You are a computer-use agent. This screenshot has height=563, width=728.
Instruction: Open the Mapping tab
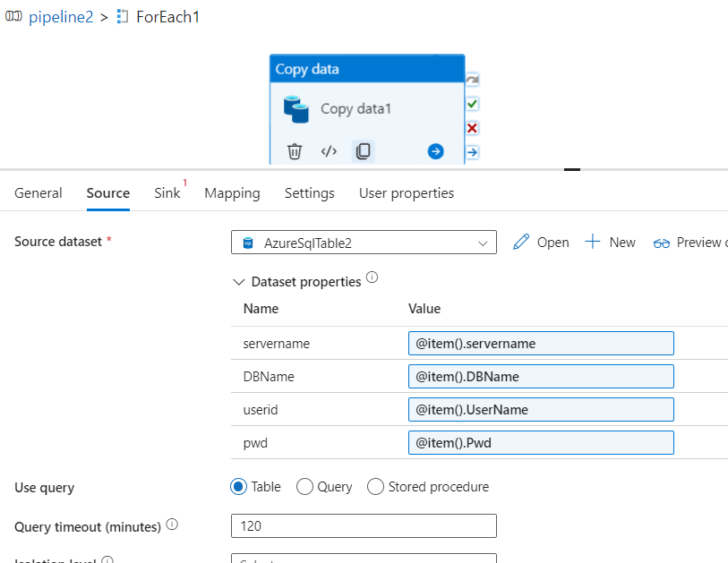(232, 193)
